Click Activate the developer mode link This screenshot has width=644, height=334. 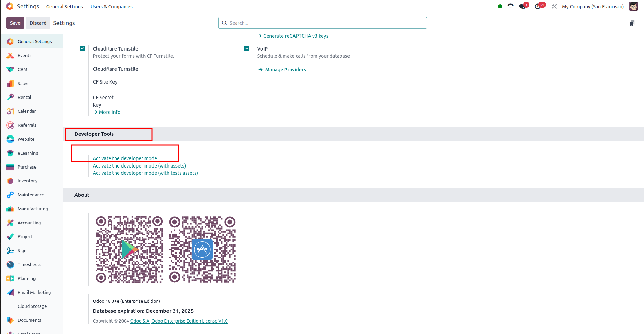[125, 158]
